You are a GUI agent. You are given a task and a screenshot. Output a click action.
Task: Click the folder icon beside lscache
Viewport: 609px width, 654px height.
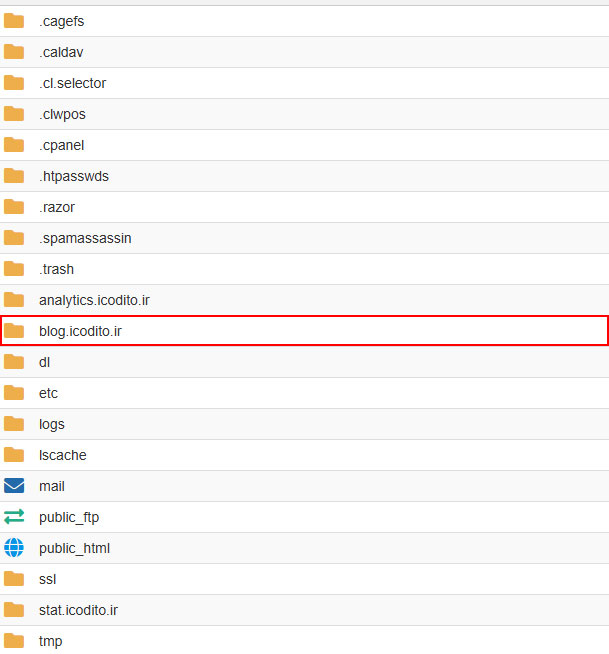14,455
